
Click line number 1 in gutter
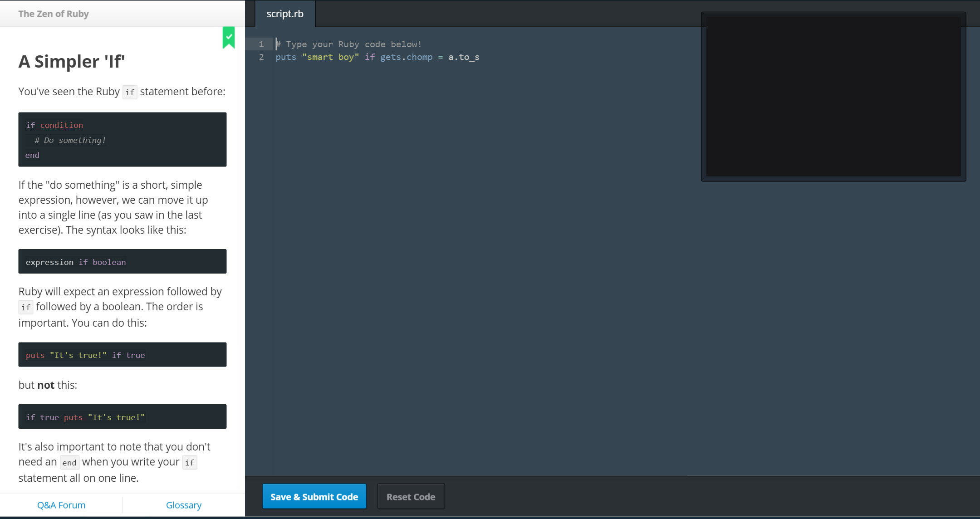coord(261,44)
